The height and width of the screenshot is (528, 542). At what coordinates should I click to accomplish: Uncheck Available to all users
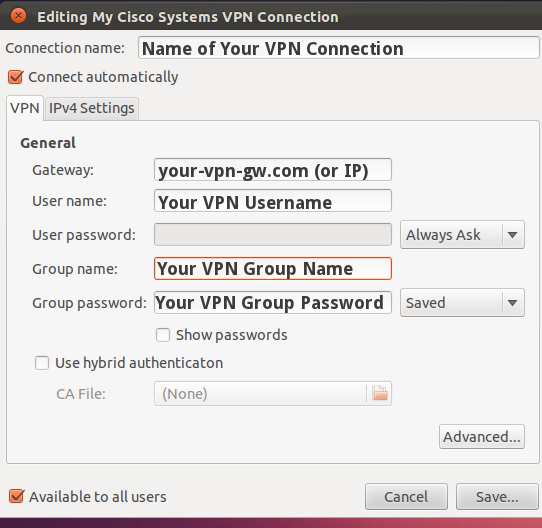[x=16, y=497]
